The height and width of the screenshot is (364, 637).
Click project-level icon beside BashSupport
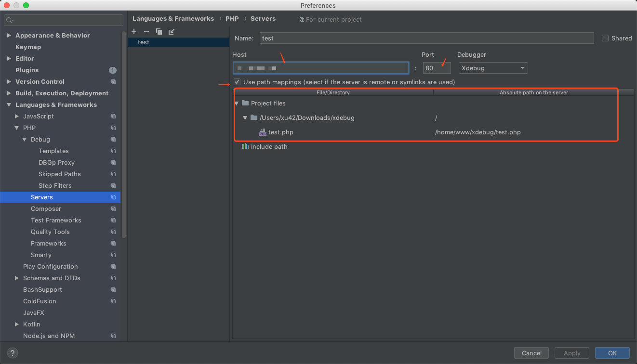point(113,290)
